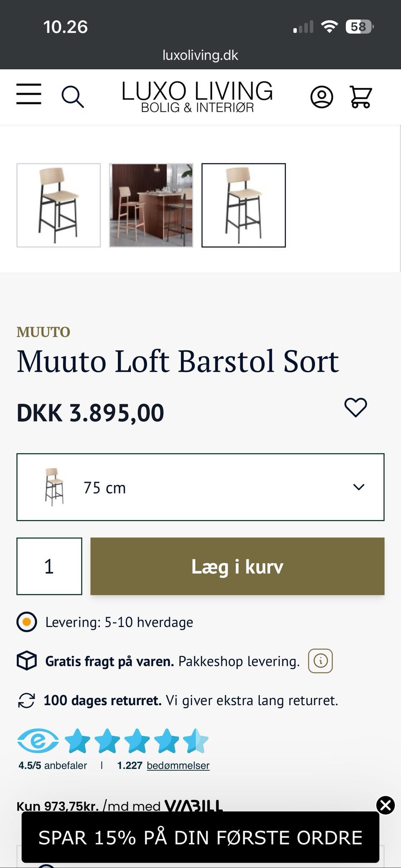Click the quantity input field
The image size is (401, 868).
coord(49,566)
